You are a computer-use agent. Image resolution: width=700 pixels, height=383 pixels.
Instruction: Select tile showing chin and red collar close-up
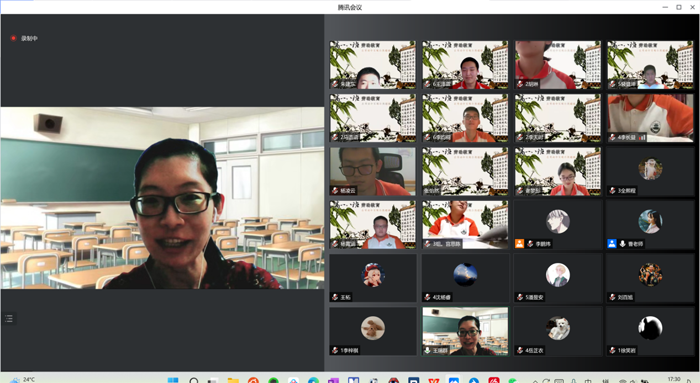point(558,65)
